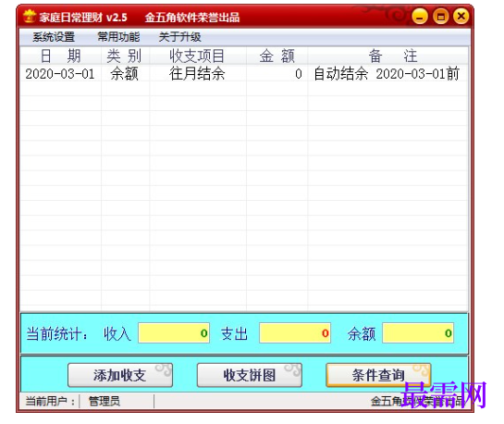This screenshot has height=424, width=504.
Task: Click the 管理员 user in status bar
Action: tap(104, 401)
